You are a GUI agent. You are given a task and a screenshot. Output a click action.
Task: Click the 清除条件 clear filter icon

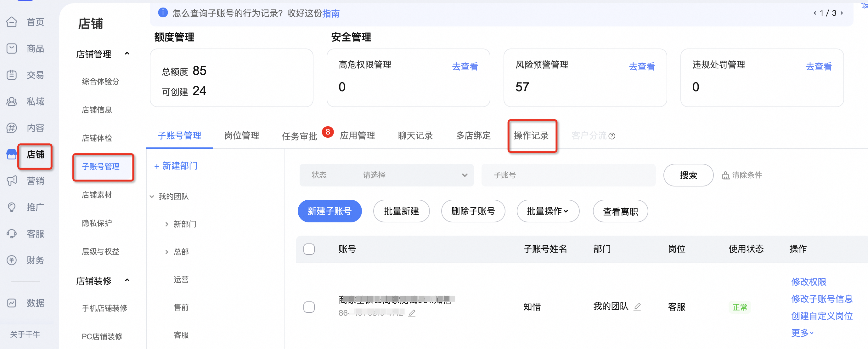tap(725, 175)
